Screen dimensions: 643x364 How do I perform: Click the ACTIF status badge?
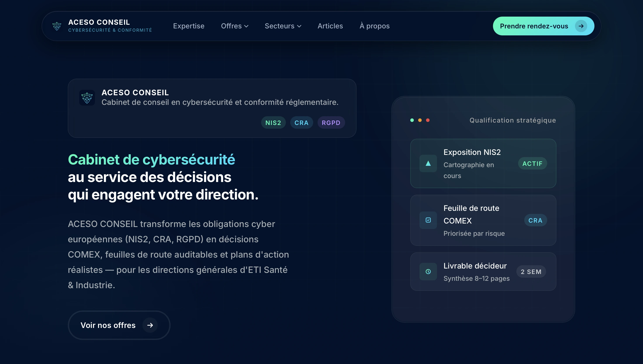coord(532,163)
